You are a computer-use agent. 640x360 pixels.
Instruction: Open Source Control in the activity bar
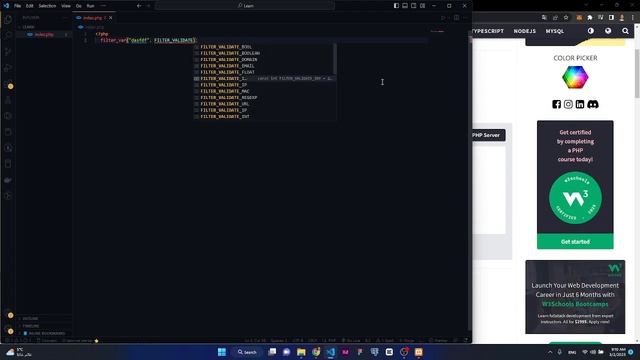8,52
